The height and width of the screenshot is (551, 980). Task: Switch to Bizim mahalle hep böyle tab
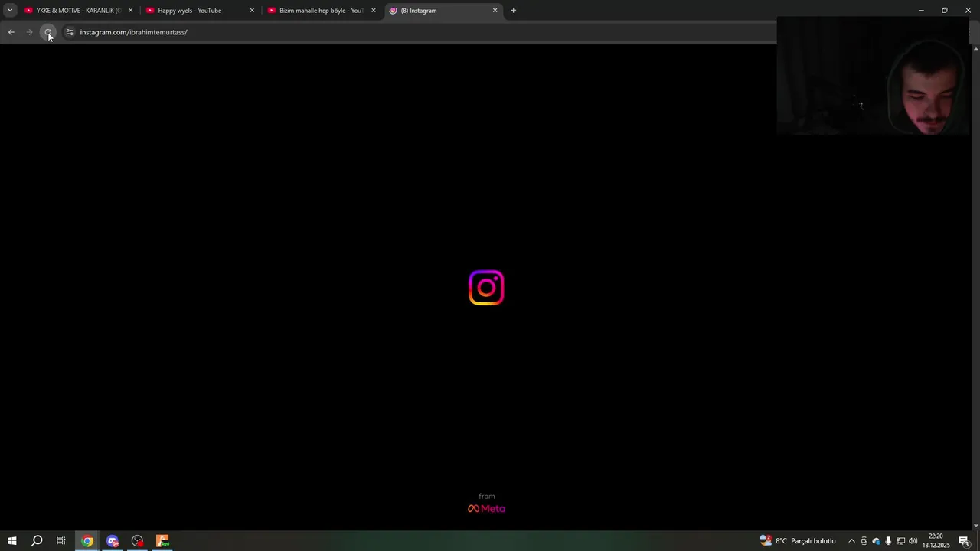(x=322, y=11)
